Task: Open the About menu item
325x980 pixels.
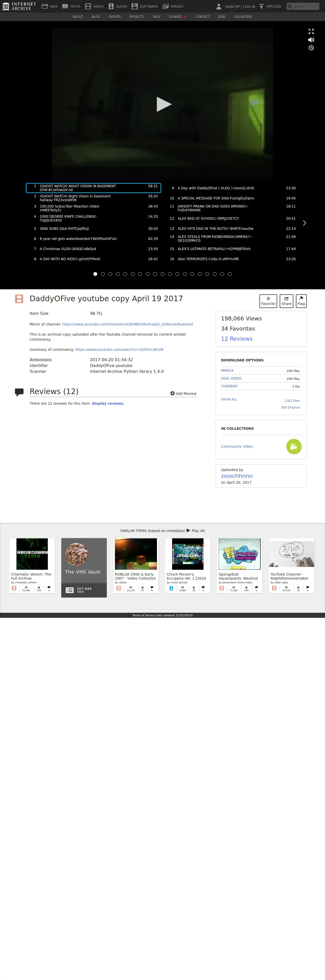Action: click(x=78, y=17)
